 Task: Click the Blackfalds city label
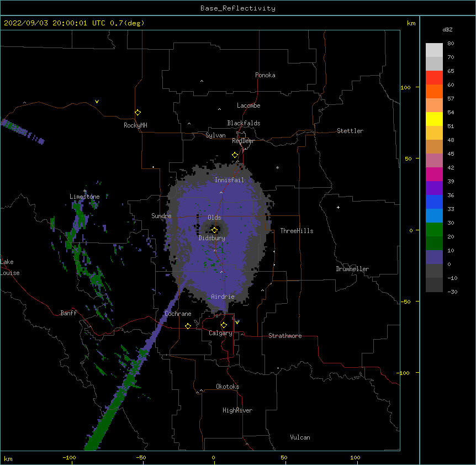pos(244,123)
